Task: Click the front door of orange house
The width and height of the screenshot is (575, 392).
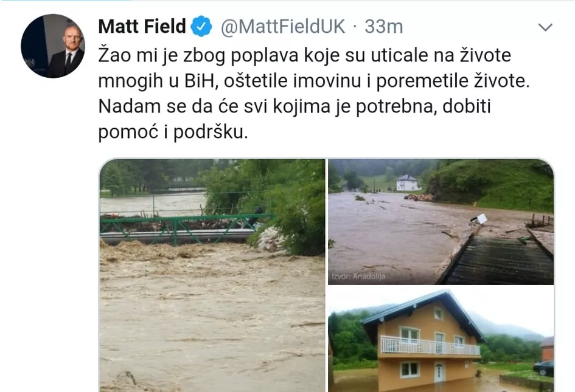Action: (x=439, y=371)
